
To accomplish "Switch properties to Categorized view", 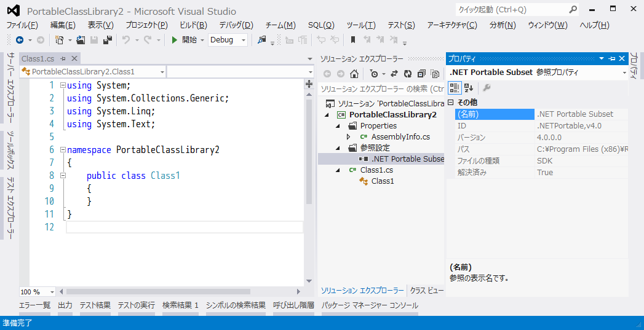I will tap(455, 87).
